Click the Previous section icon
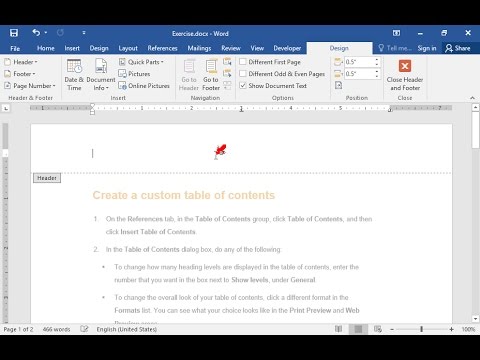 227,61
